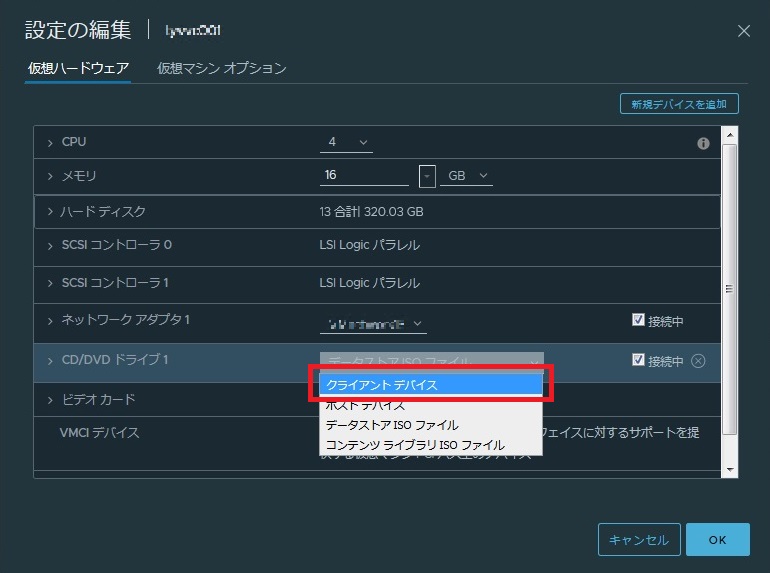This screenshot has width=770, height=573.
Task: Click the hardware list scrollbar thumb
Action: (x=730, y=289)
